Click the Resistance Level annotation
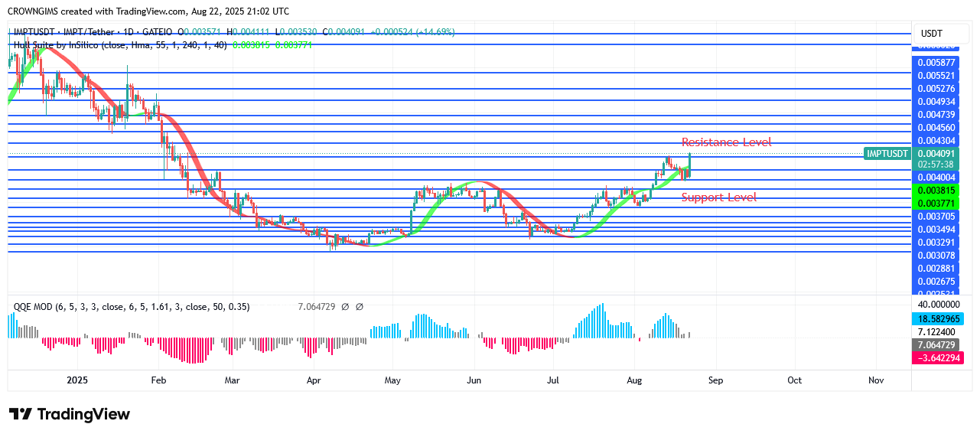 (726, 142)
